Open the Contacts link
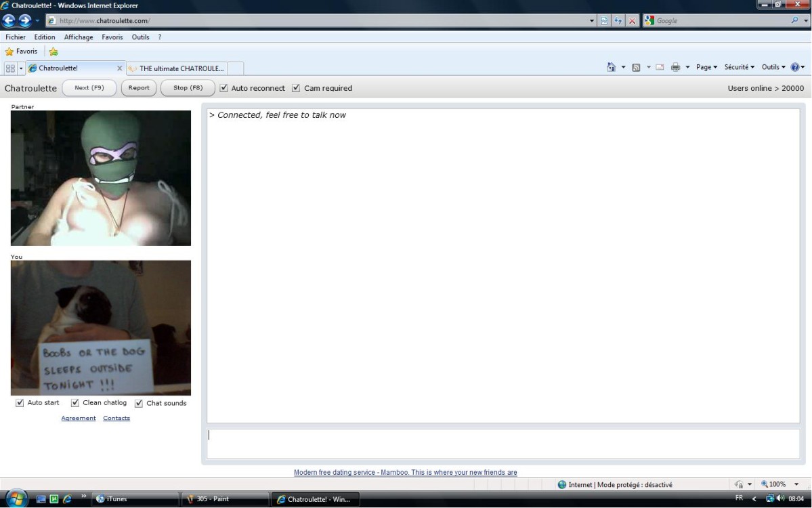 (x=116, y=419)
